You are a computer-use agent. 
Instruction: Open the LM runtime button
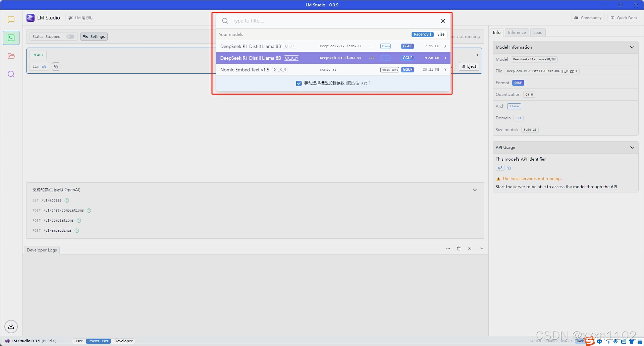pyautogui.click(x=80, y=18)
